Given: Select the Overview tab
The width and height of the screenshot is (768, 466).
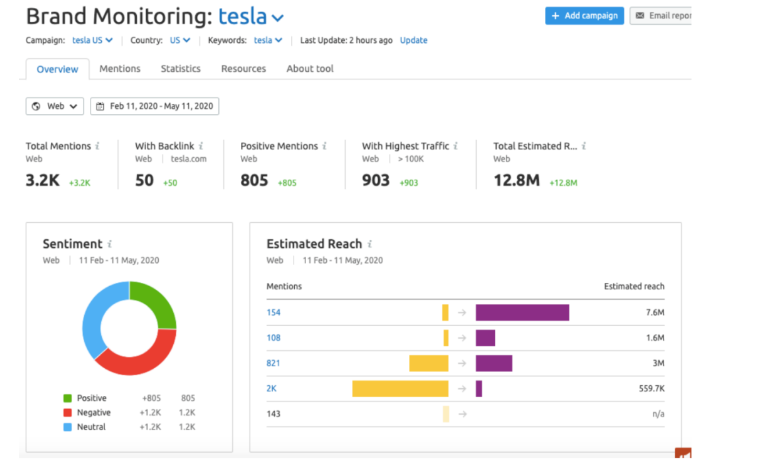Looking at the screenshot, I should pos(57,69).
